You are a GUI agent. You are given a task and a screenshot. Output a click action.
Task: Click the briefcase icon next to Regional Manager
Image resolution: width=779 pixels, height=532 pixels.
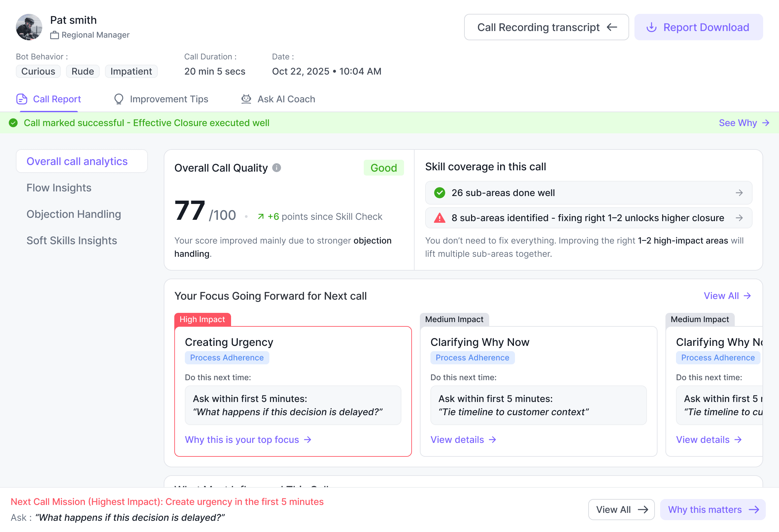tap(54, 35)
